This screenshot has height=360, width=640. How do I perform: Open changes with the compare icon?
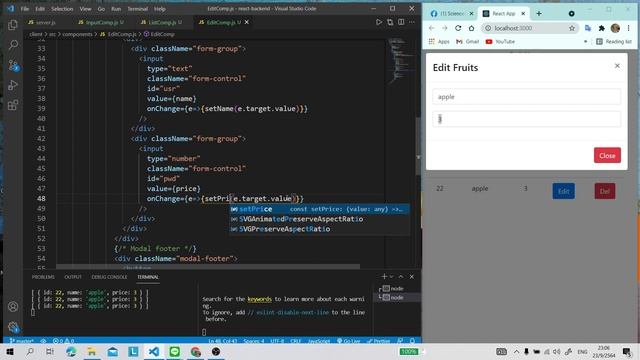390,22
